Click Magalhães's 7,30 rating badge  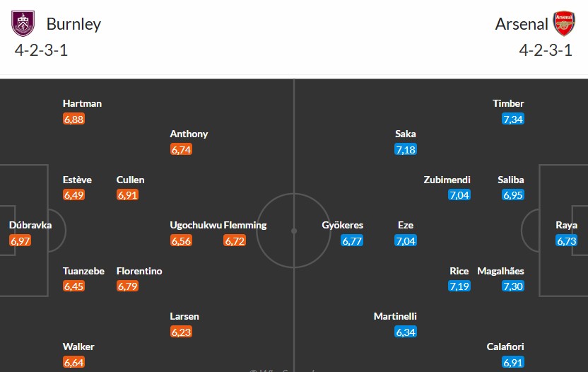[513, 286]
